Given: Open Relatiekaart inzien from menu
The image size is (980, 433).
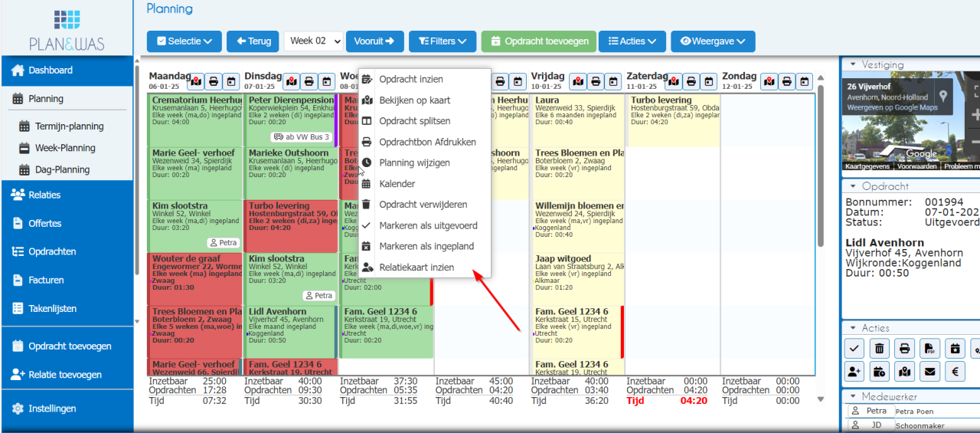Looking at the screenshot, I should pyautogui.click(x=424, y=267).
